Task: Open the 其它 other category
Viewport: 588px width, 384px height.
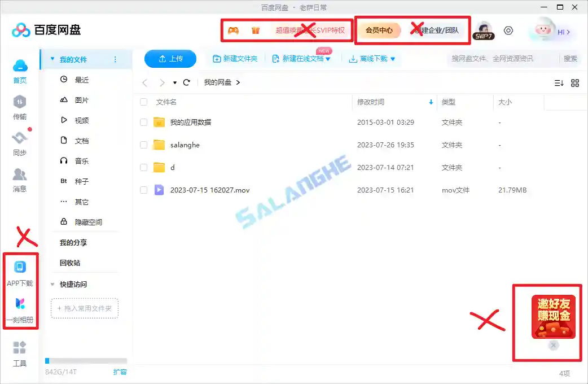Action: coord(82,202)
